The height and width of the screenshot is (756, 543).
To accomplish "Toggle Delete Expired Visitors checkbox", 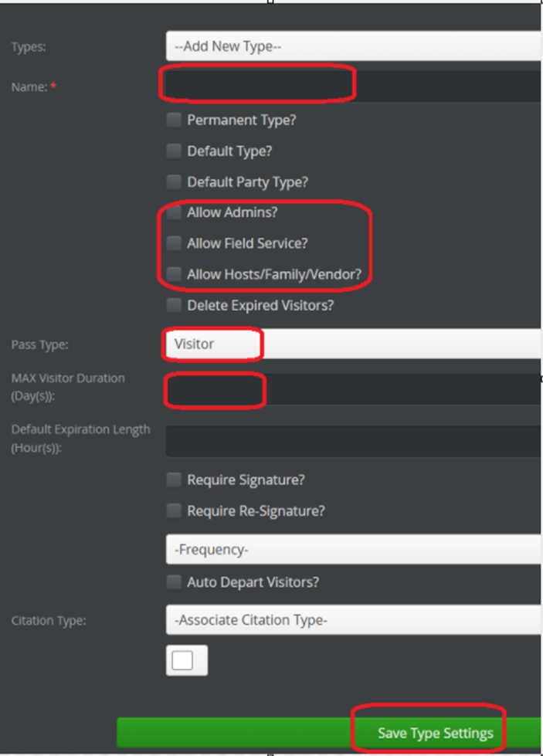I will [174, 305].
